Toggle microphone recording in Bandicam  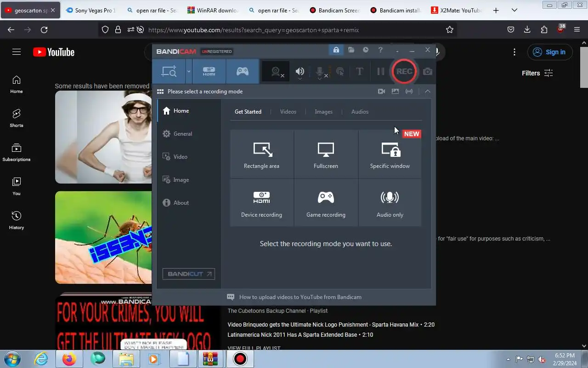(320, 72)
